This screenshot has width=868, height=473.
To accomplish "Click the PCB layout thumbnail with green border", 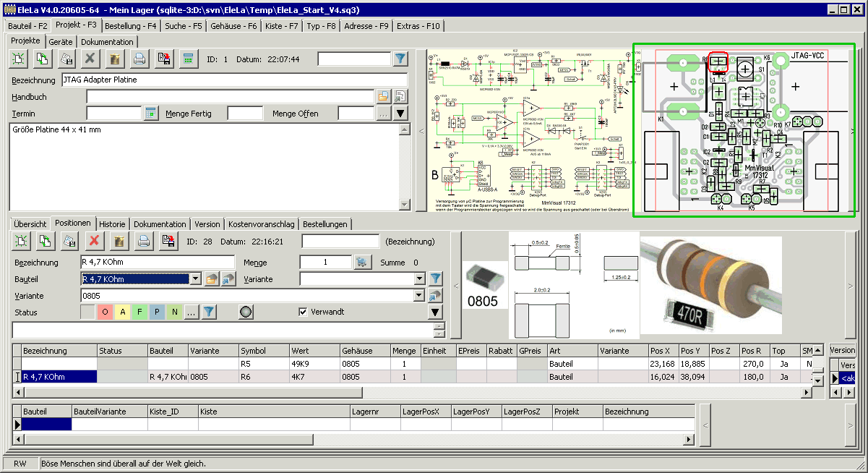I will 744,130.
